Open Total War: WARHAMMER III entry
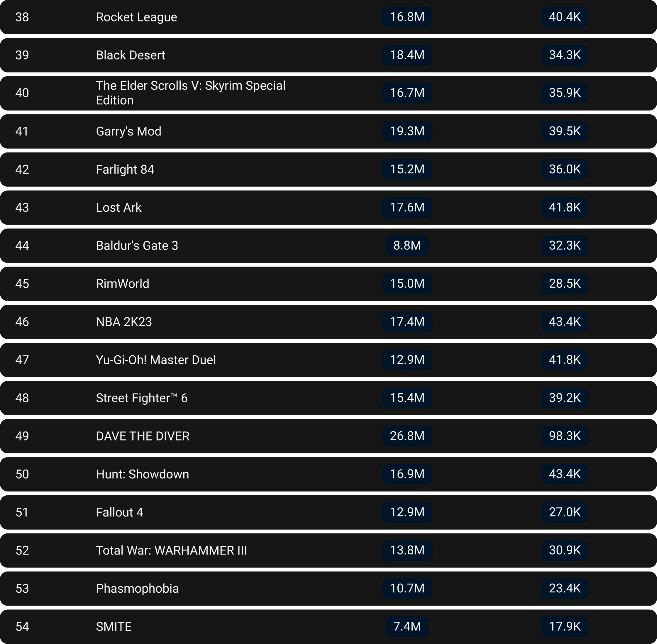Screen dimensions: 657x644 [171, 550]
